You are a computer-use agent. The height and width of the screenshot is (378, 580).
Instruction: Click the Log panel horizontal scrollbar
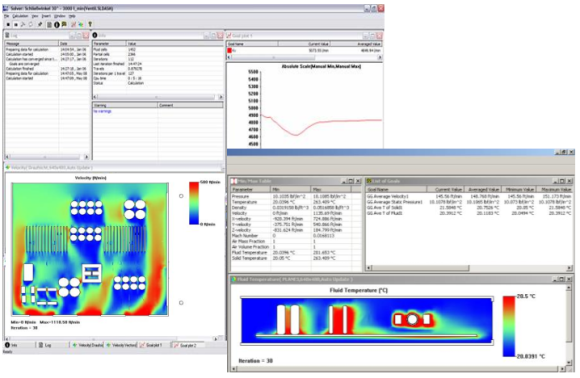(47, 157)
